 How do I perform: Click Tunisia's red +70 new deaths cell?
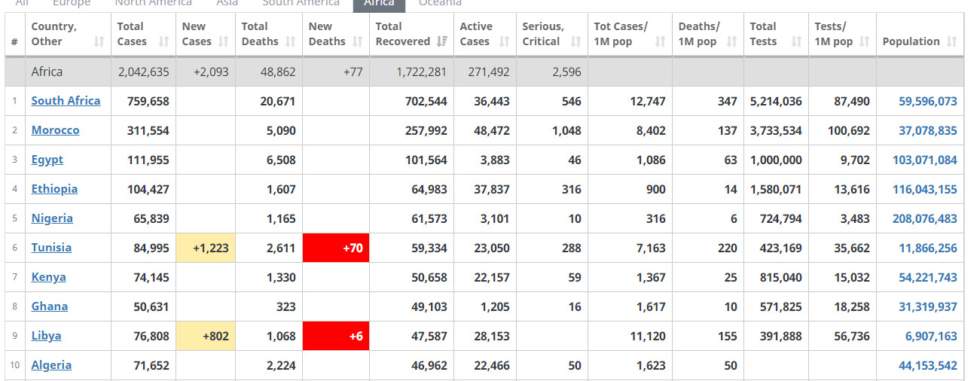tap(336, 248)
